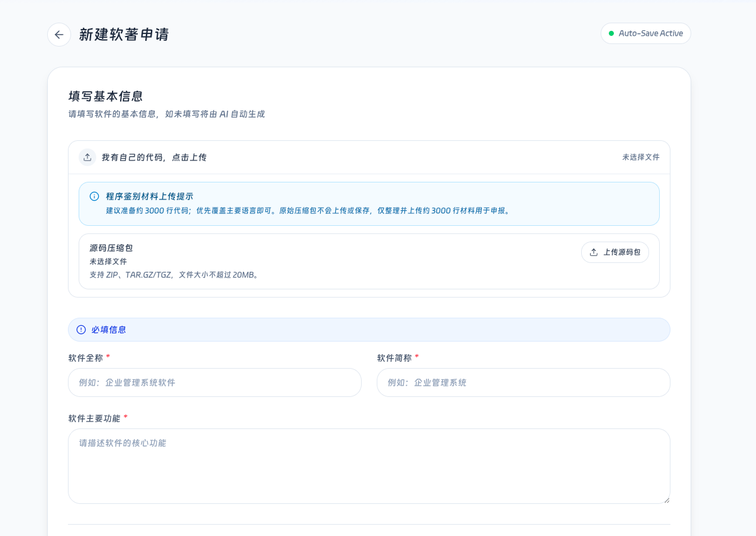Click into the 软件主要功能 text area

coord(369,466)
